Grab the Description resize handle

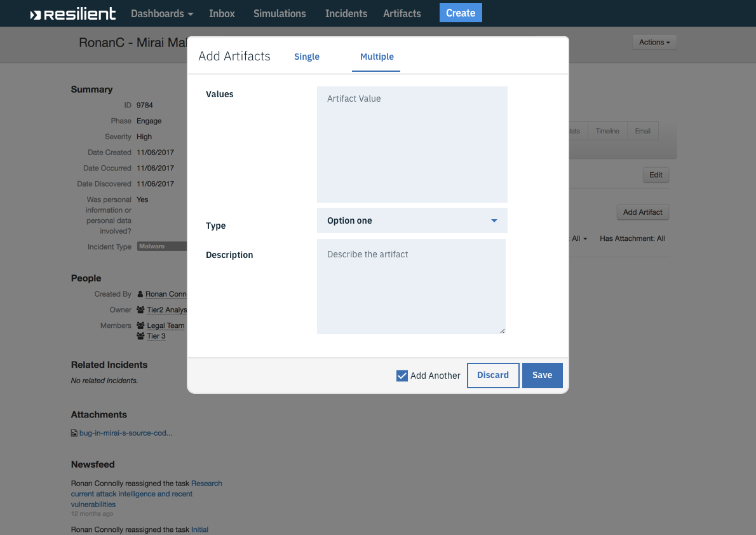pyautogui.click(x=503, y=331)
